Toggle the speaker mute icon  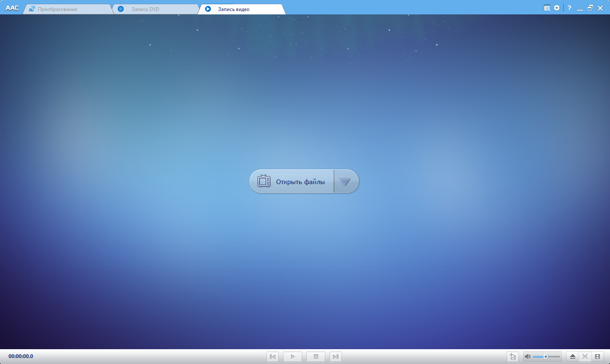(x=528, y=356)
